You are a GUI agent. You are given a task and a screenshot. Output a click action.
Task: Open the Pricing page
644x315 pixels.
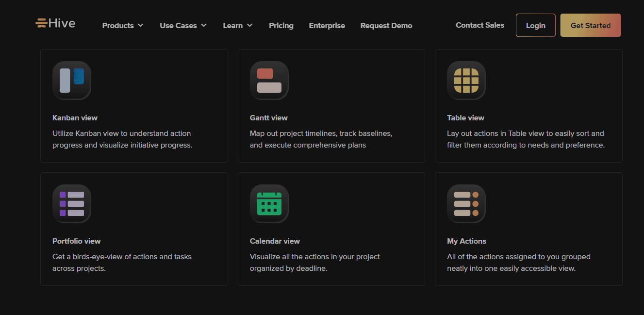click(x=281, y=25)
